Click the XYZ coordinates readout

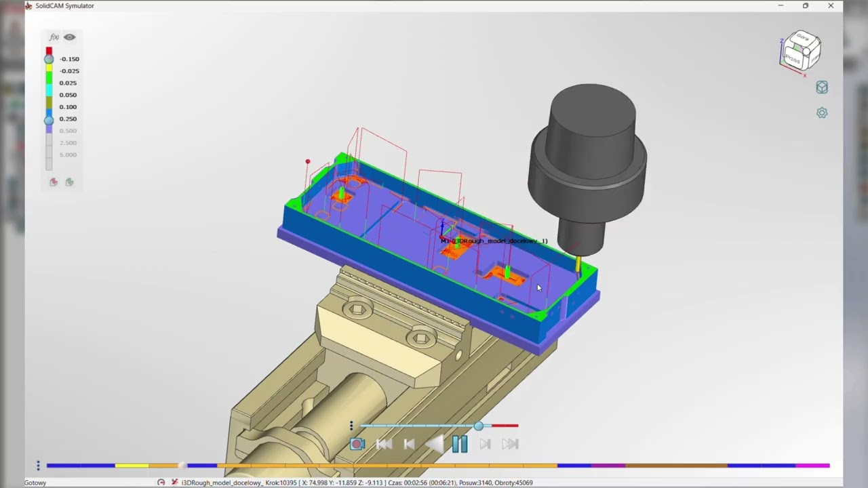coord(342,483)
